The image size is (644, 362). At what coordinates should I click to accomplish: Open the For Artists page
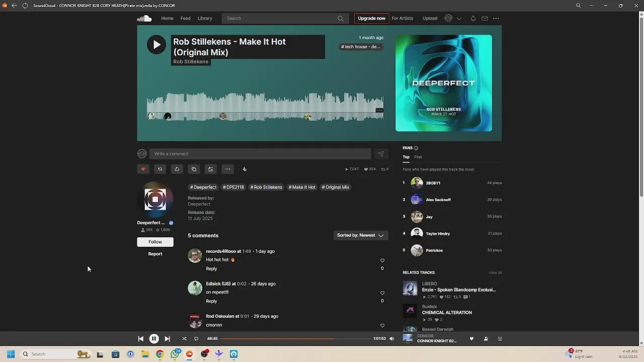[x=403, y=19]
